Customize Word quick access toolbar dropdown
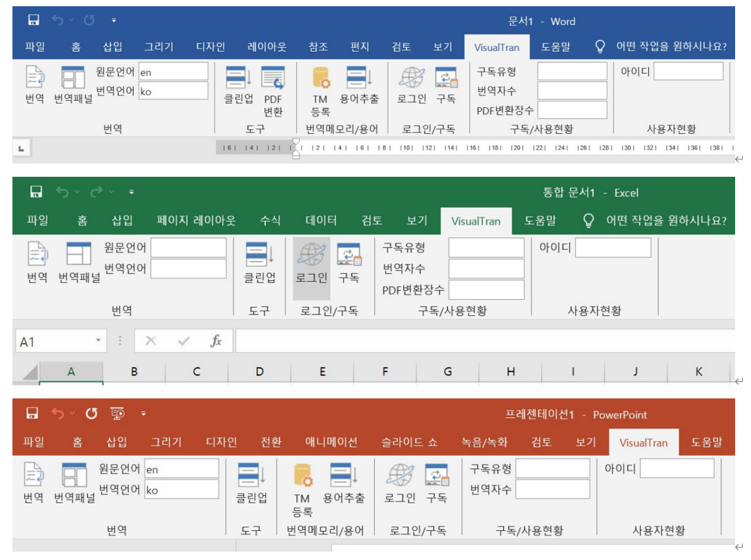 coord(113,20)
